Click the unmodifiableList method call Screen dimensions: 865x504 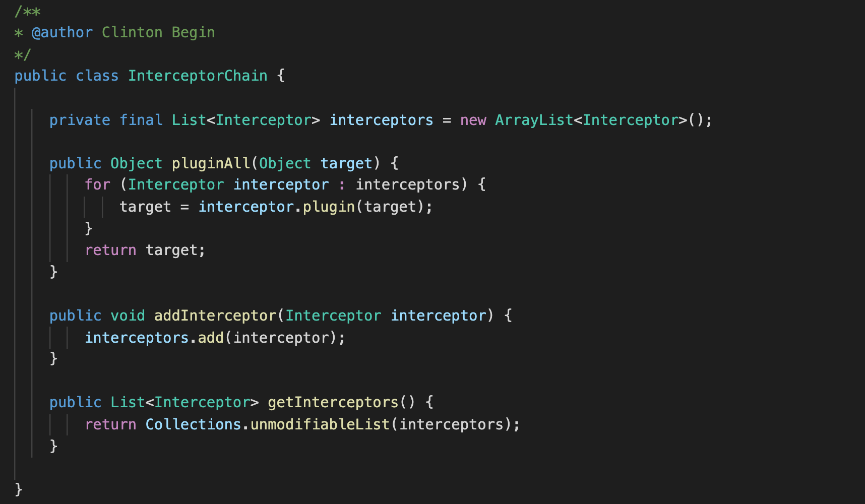pos(320,424)
